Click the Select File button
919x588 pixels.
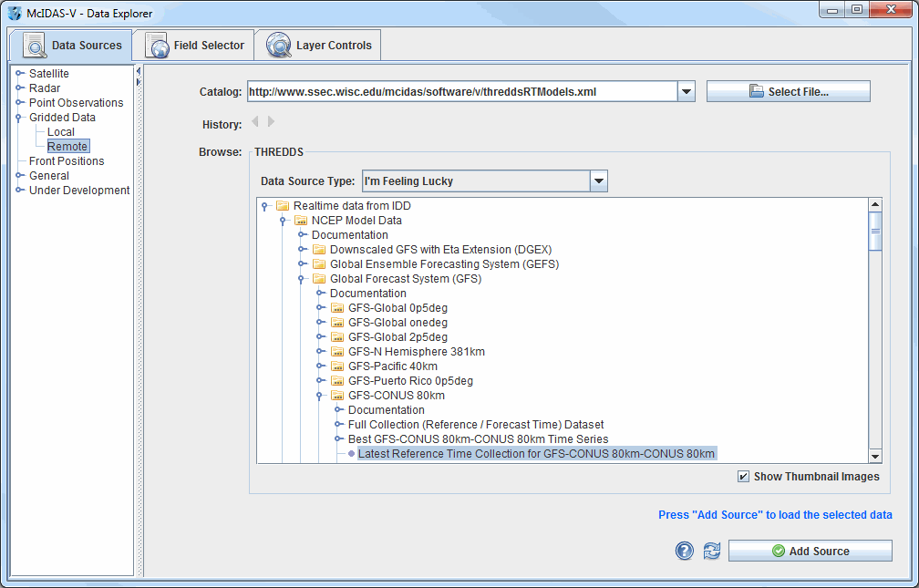(x=788, y=92)
